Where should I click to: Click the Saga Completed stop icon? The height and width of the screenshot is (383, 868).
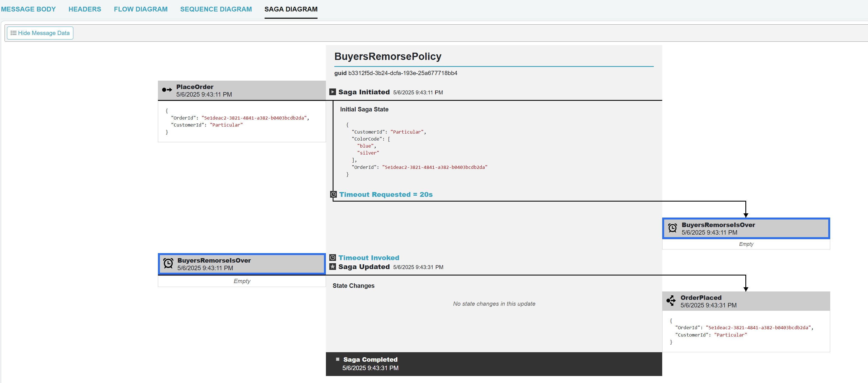pyautogui.click(x=337, y=359)
